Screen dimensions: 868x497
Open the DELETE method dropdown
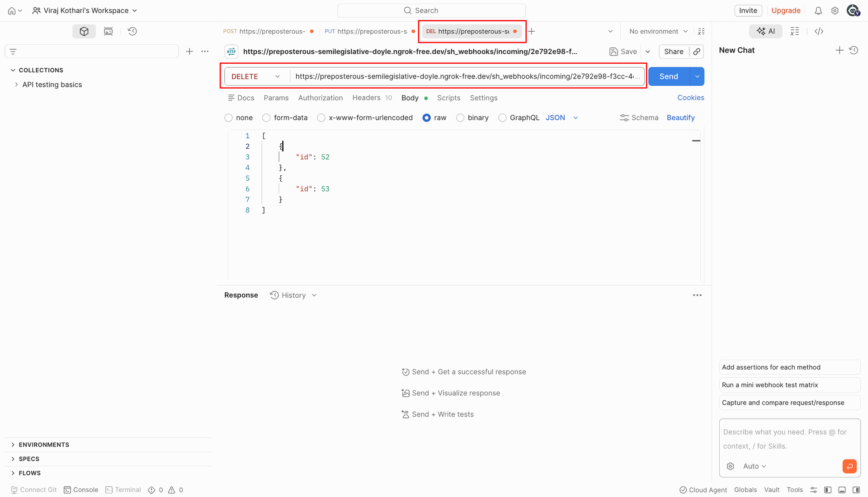coord(256,76)
